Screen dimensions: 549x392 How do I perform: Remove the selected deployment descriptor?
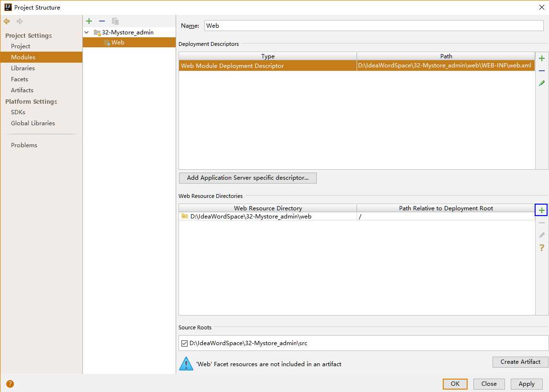(x=542, y=71)
